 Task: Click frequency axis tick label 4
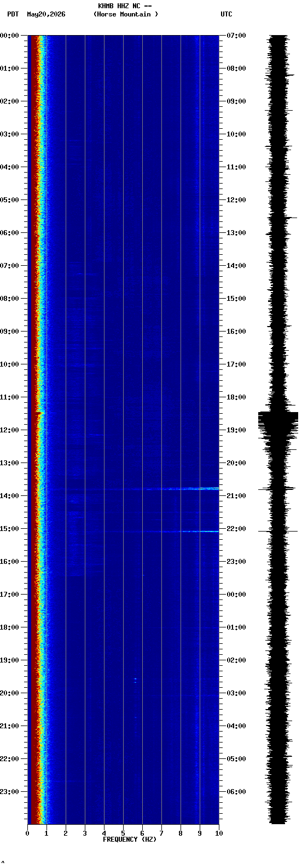(x=104, y=833)
